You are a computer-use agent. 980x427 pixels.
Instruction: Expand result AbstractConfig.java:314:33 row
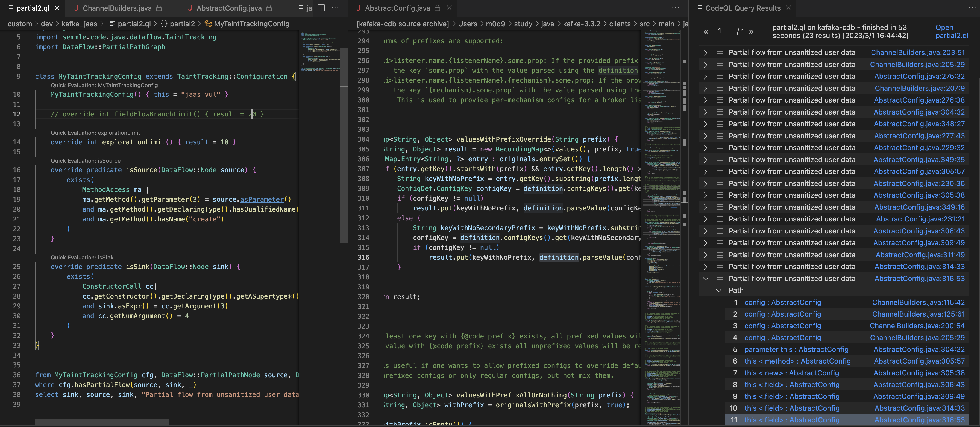click(705, 267)
